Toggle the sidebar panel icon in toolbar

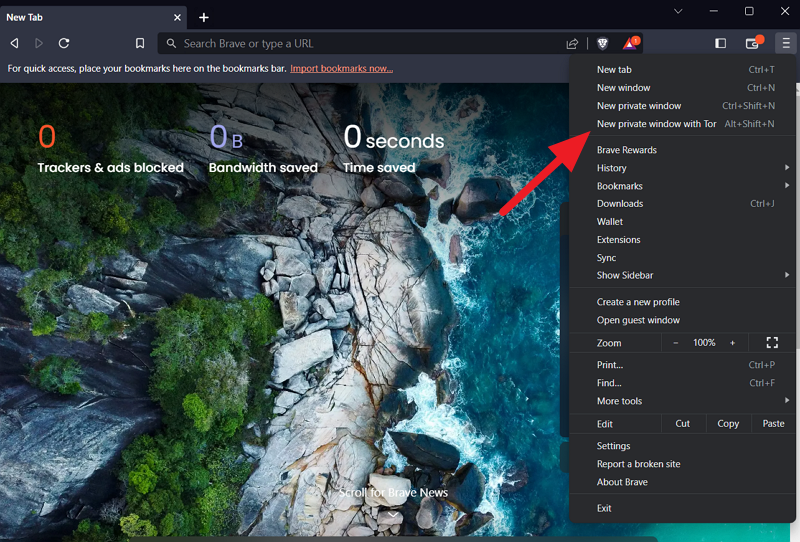[720, 43]
